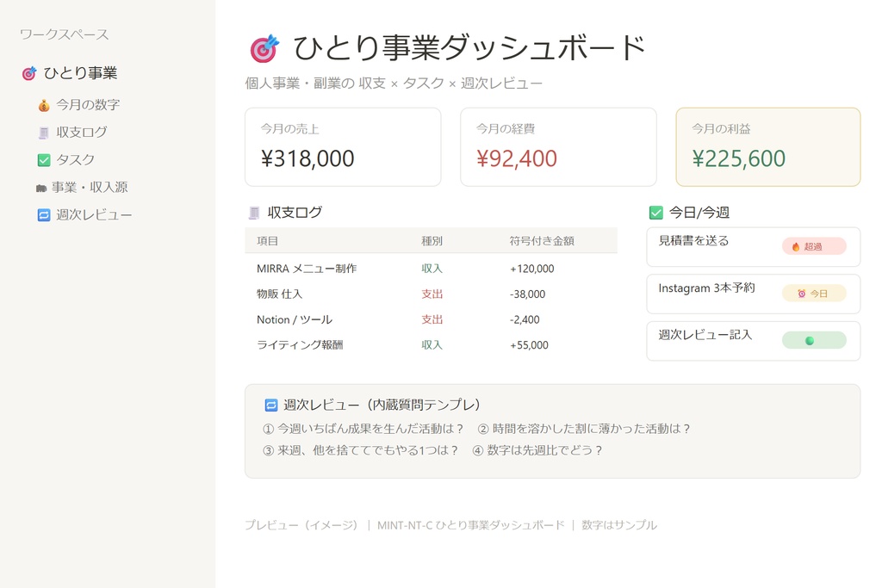Click the target icon beside ひとり事業 in sidebar

point(29,74)
